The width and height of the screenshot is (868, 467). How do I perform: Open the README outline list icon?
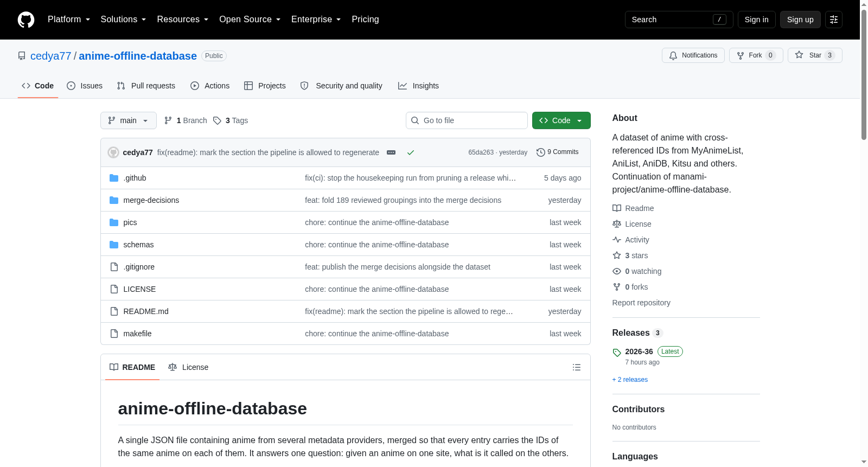click(x=577, y=367)
